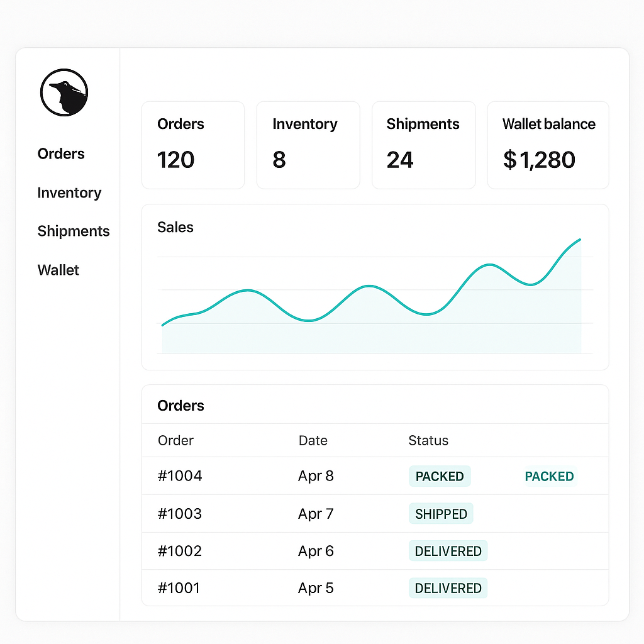
Task: Select the Orders stat card showing 120
Action: pyautogui.click(x=192, y=145)
